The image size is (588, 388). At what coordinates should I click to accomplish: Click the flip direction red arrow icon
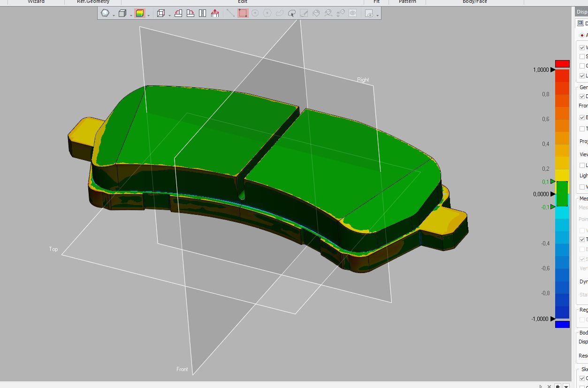pyautogui.click(x=178, y=14)
